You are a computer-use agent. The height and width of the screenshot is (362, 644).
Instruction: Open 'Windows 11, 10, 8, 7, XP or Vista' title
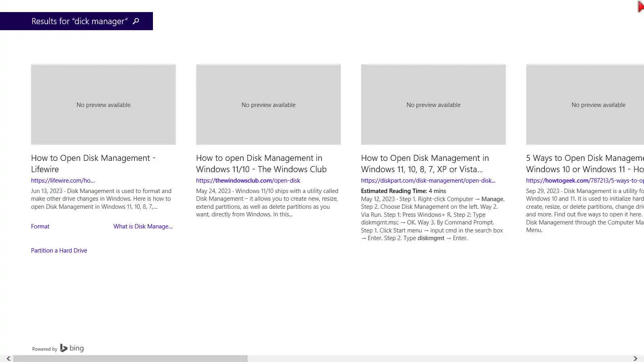pos(425,164)
